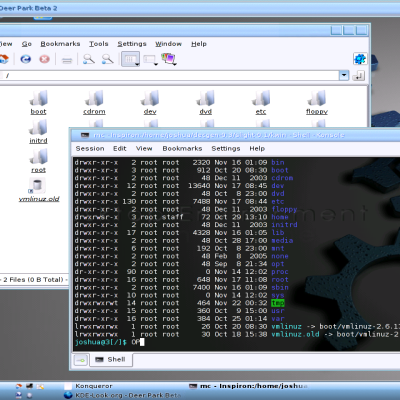Open Konqueror's Bookmarks menu

60,44
